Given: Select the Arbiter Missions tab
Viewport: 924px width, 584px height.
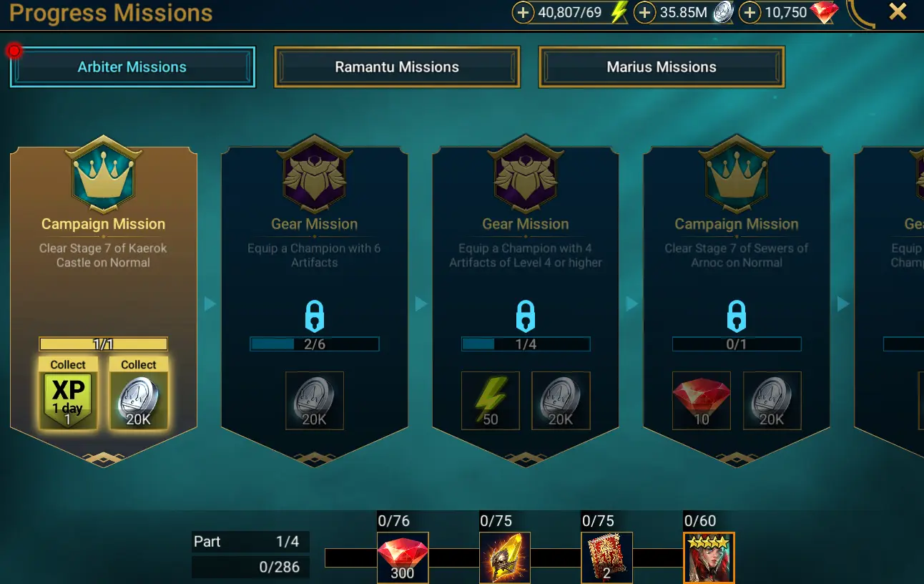Looking at the screenshot, I should 132,67.
